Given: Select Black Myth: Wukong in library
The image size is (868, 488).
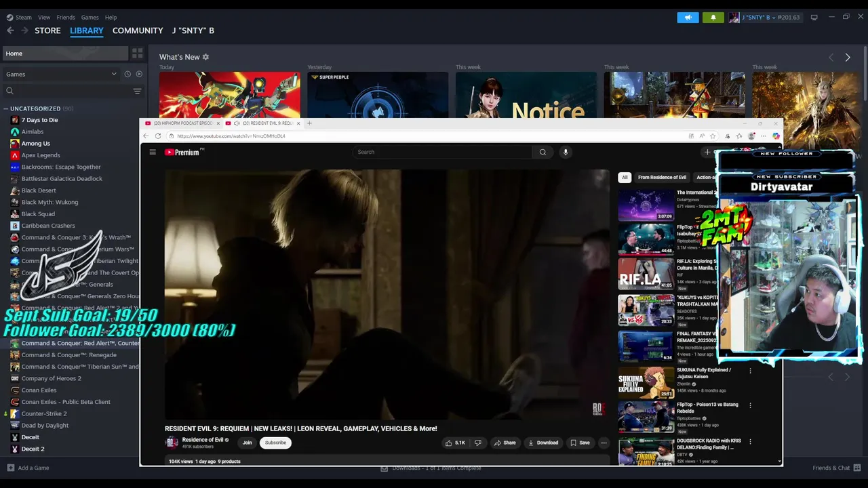Looking at the screenshot, I should coord(50,202).
